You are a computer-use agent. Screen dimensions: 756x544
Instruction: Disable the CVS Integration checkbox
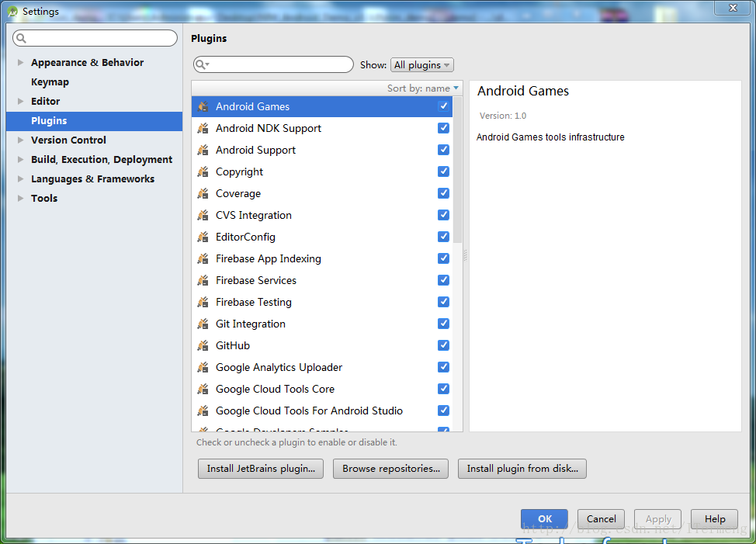(x=443, y=214)
